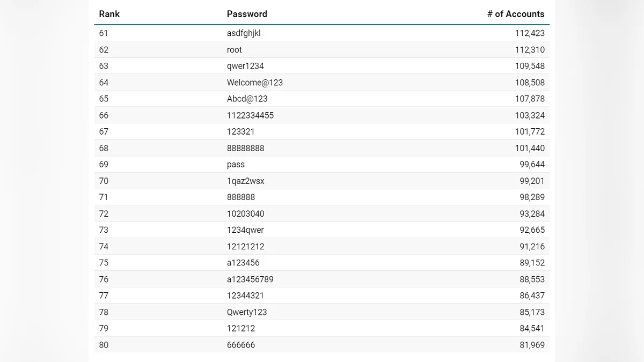
Task: Click the '10203040' password cell
Action: coord(246,213)
